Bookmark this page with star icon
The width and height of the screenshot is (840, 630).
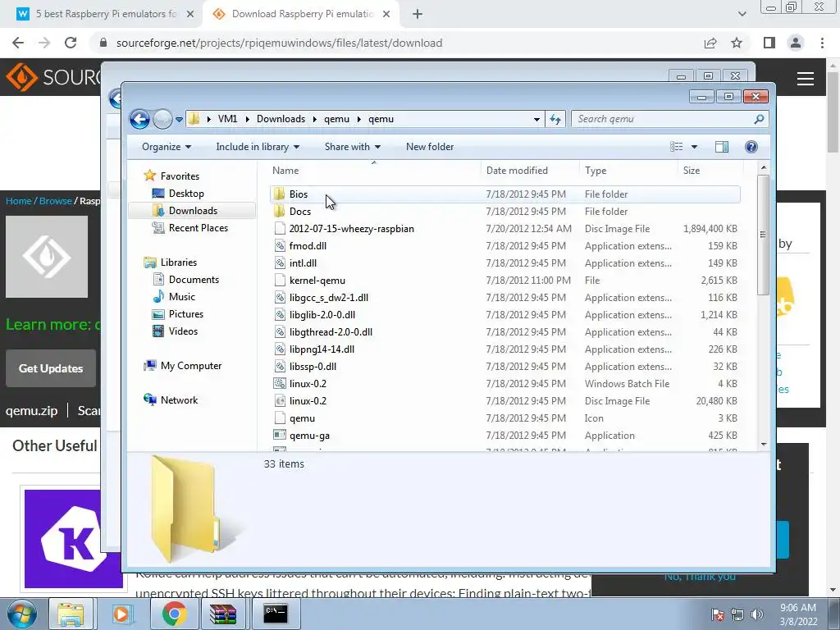click(x=737, y=43)
